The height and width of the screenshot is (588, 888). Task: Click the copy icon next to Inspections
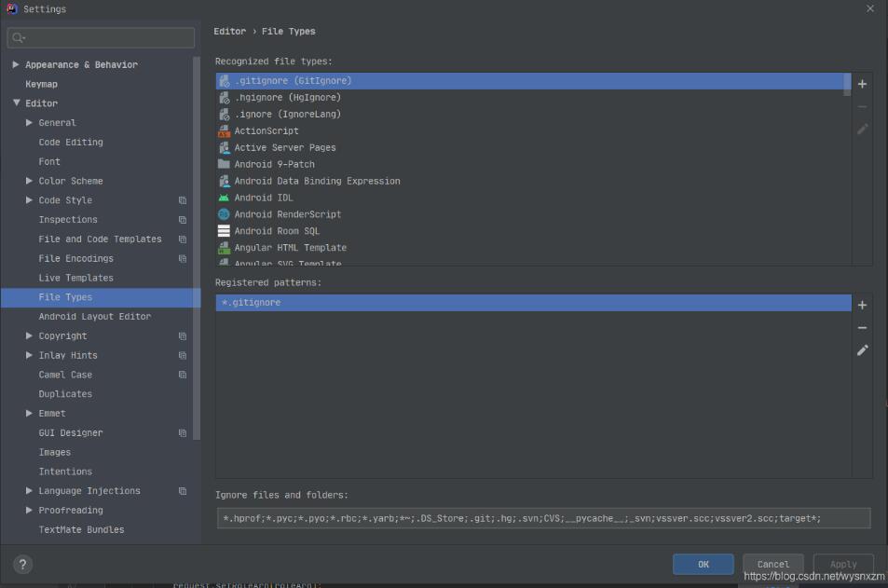pos(183,220)
